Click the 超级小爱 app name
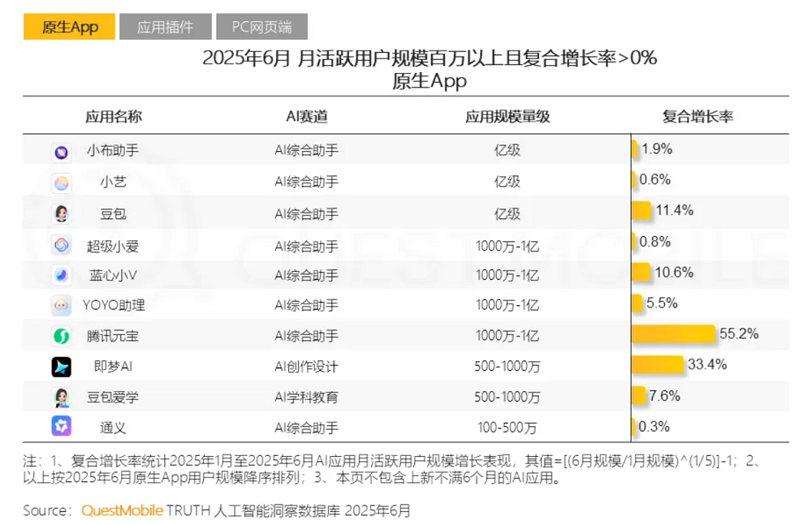The height and width of the screenshot is (525, 812). [113, 246]
